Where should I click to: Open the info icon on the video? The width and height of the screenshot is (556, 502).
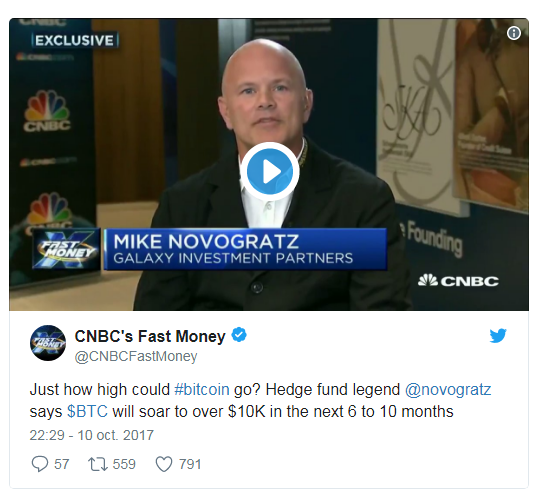point(514,33)
